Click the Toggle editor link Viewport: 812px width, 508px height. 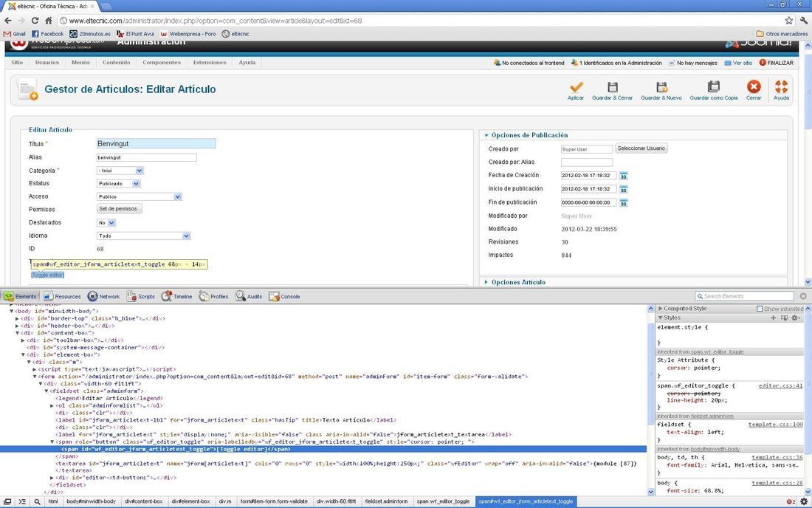click(48, 275)
